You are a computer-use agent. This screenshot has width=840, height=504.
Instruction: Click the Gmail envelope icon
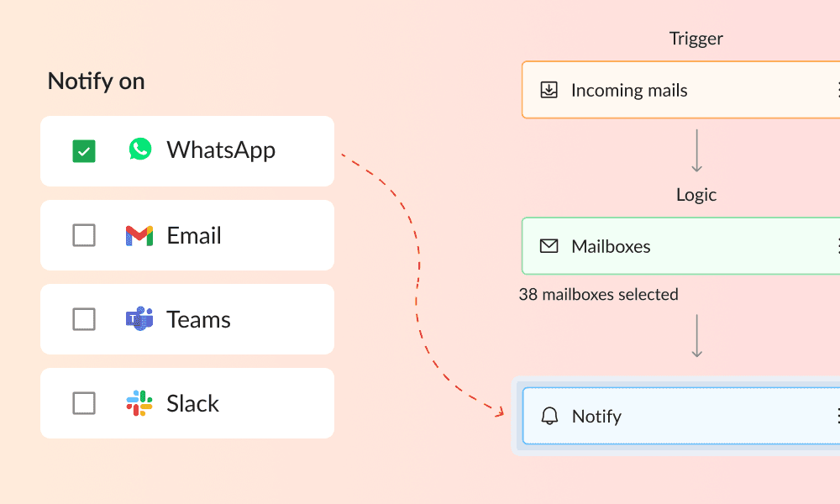point(139,236)
